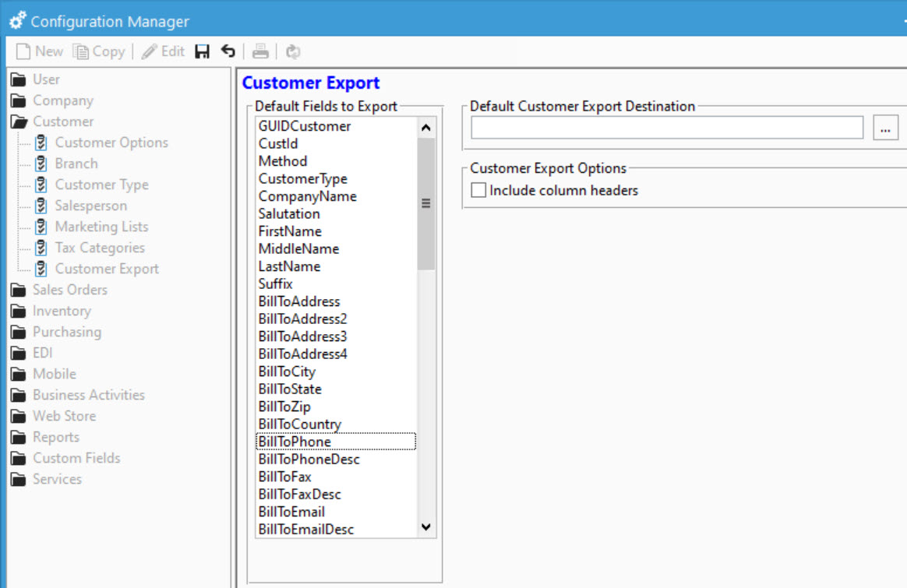Enable the Include column headers checkbox
Viewport: 907px width, 588px height.
(478, 189)
